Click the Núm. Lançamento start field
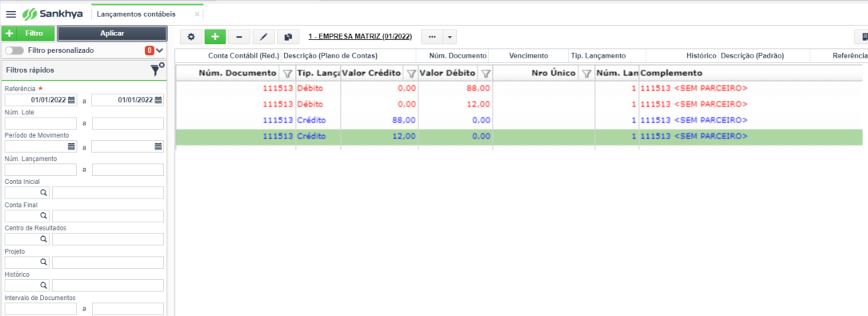The width and height of the screenshot is (868, 316). pos(41,170)
